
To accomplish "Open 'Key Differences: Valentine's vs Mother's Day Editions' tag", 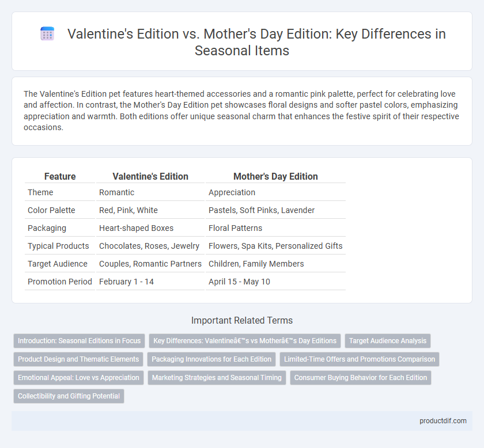I will 245,341.
